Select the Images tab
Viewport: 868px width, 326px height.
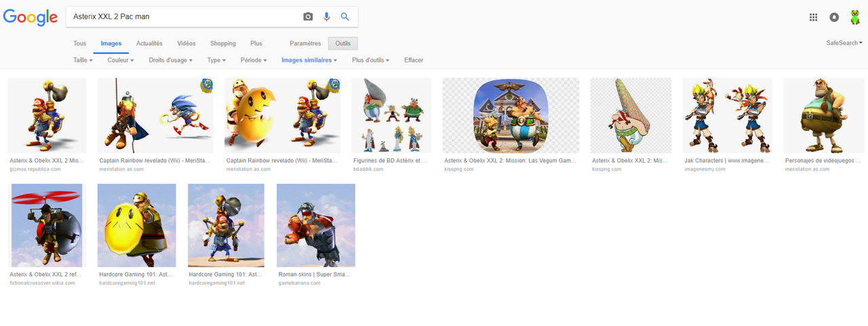[111, 43]
